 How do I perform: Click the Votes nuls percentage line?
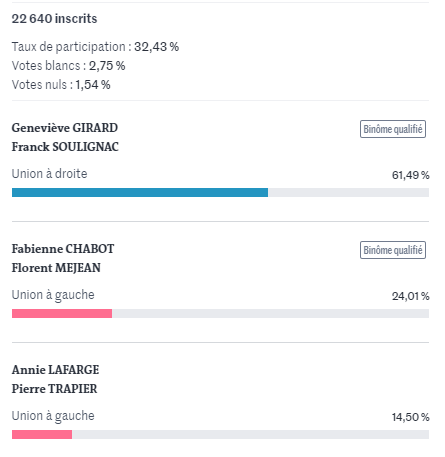coord(61,85)
